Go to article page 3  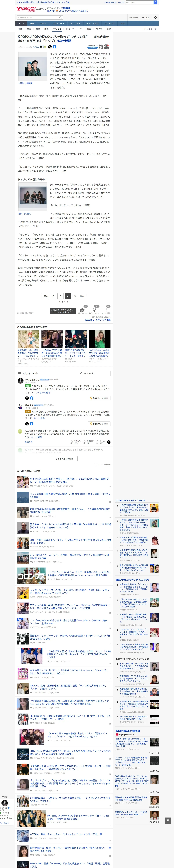tap(60, 296)
